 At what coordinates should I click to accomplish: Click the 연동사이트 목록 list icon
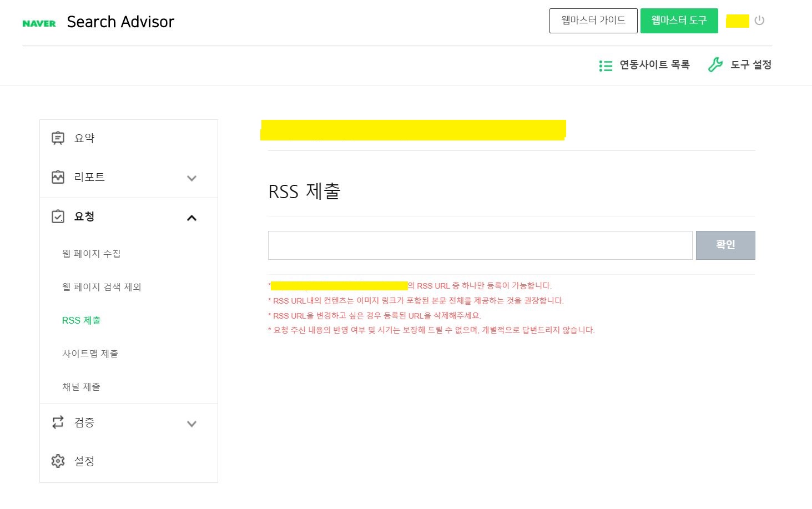(606, 66)
